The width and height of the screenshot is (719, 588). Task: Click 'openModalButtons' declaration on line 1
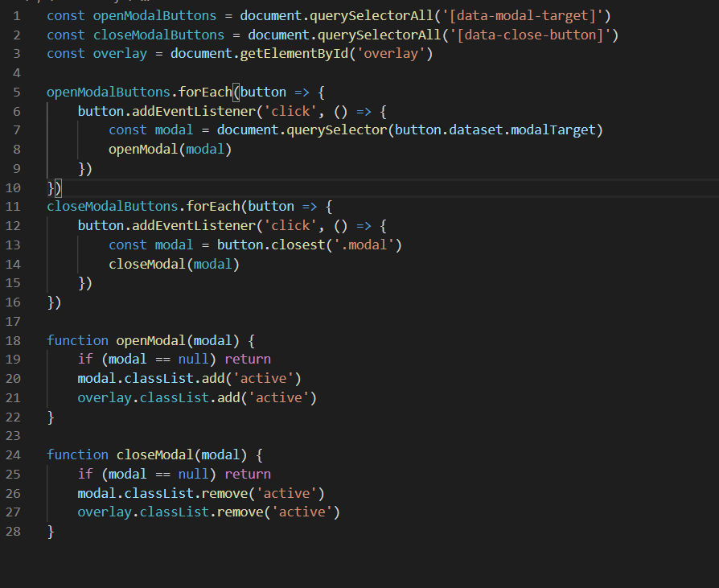click(x=154, y=16)
